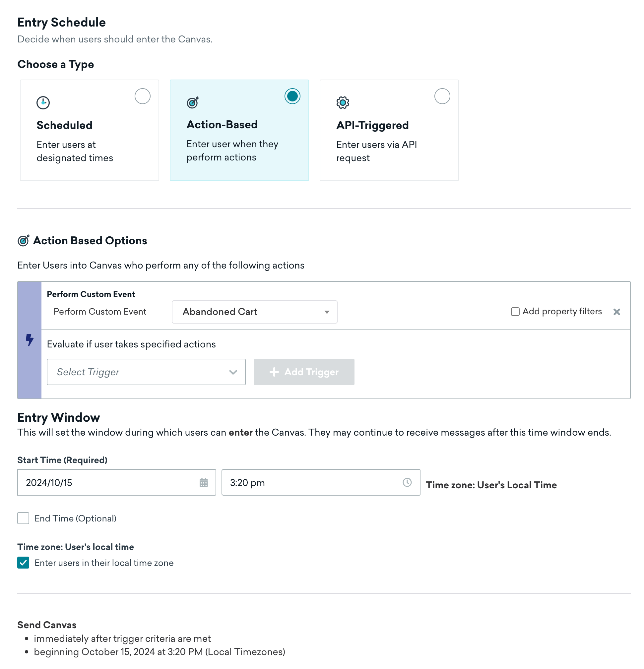The image size is (644, 669).
Task: Click the calendar icon for start date
Action: (x=204, y=482)
